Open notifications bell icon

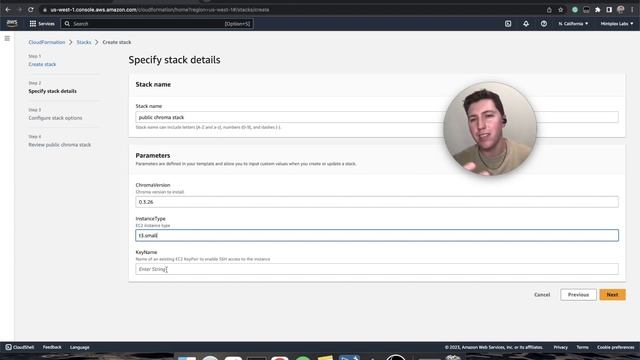click(526, 24)
